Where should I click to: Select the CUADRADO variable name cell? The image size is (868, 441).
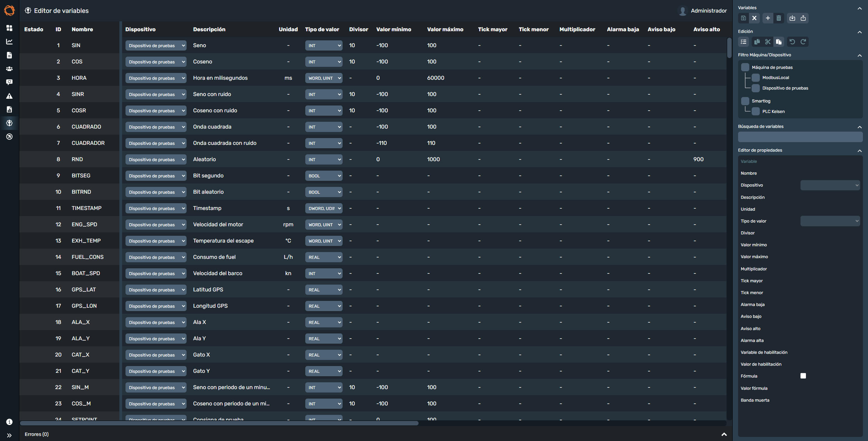coord(86,127)
